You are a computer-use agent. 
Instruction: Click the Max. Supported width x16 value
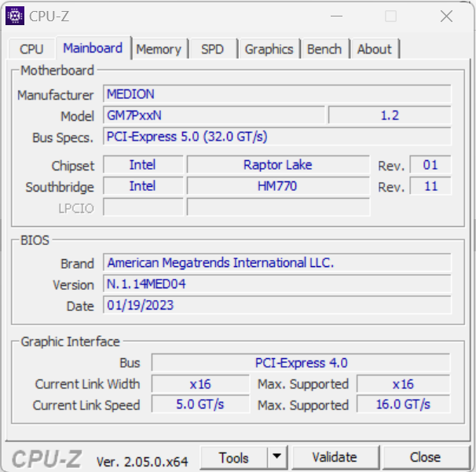403,384
